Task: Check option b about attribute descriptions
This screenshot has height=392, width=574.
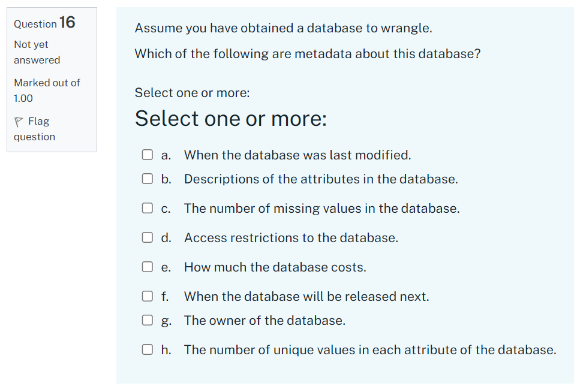Action: (x=147, y=178)
